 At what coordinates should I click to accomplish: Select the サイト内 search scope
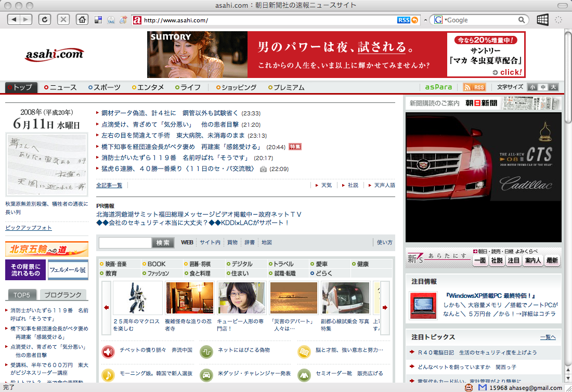click(x=210, y=242)
